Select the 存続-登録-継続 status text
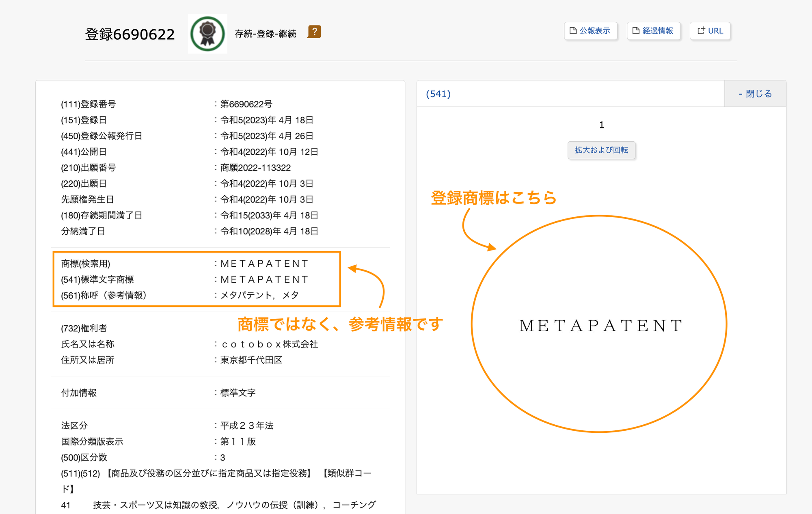This screenshot has width=812, height=514. (266, 34)
